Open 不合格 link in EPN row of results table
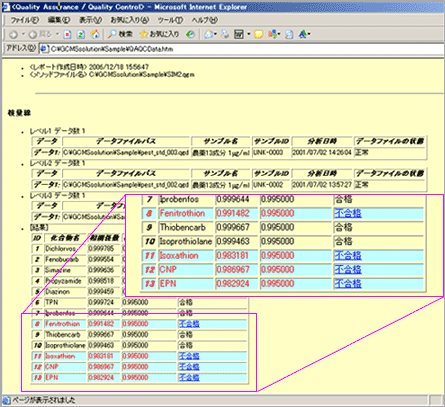Image resolution: width=445 pixels, height=407 pixels. click(x=189, y=377)
